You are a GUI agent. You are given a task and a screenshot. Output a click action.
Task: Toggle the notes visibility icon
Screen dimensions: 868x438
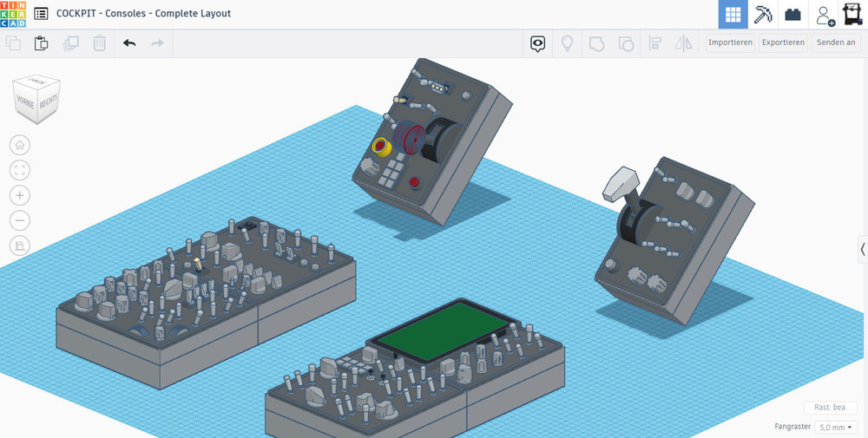pyautogui.click(x=538, y=42)
